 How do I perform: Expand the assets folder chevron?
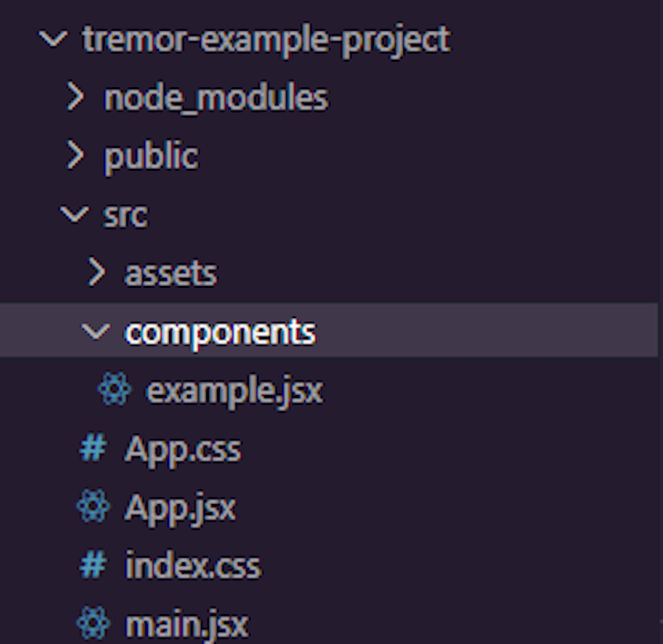click(97, 272)
